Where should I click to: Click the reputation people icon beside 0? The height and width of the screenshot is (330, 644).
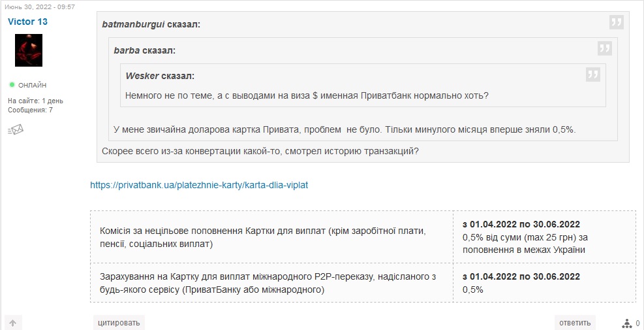[627, 323]
